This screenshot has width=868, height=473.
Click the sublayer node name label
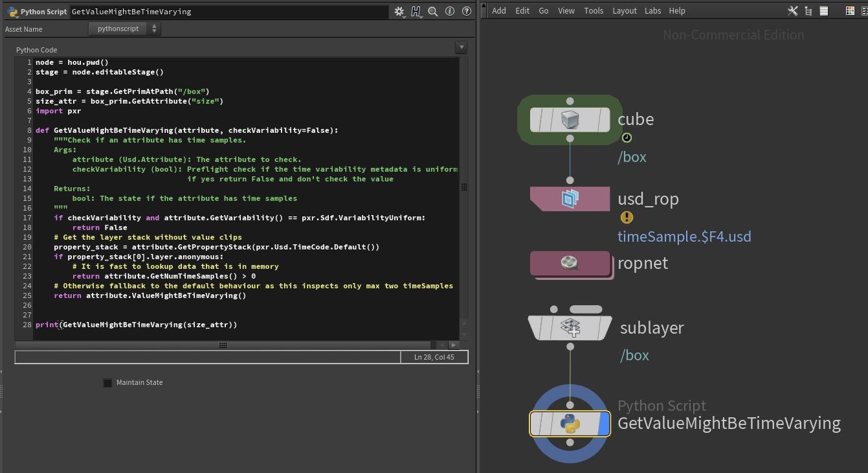(x=652, y=328)
